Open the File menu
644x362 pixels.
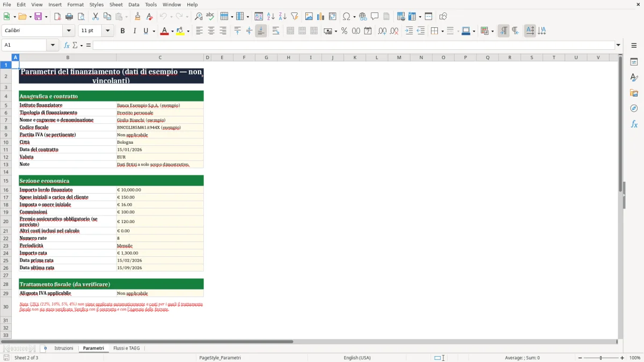coord(7,4)
